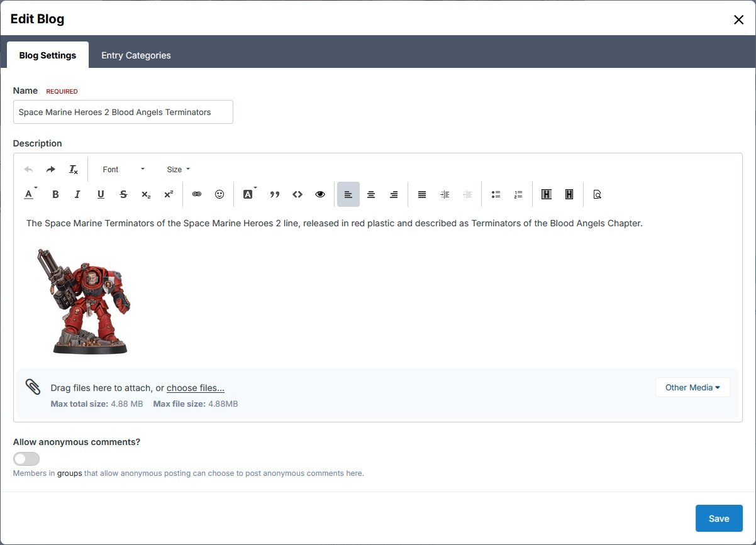The image size is (756, 545).
Task: Toggle underline formatting
Action: [101, 195]
